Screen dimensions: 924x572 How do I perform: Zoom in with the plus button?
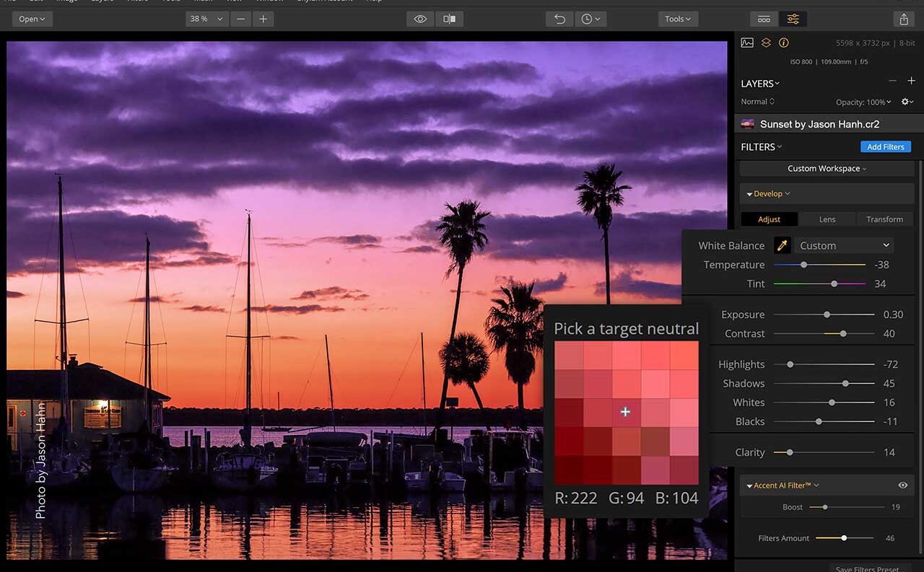pos(263,19)
